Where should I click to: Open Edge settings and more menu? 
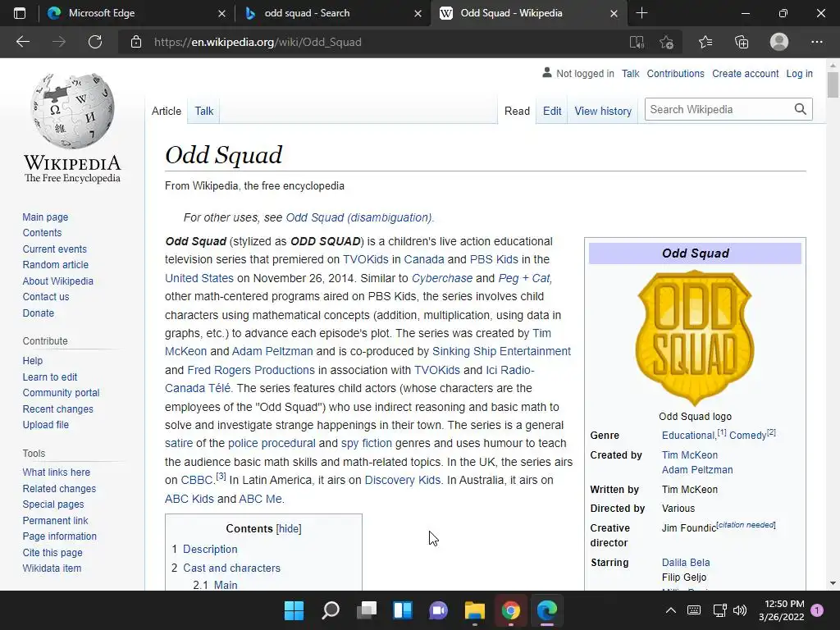click(816, 42)
